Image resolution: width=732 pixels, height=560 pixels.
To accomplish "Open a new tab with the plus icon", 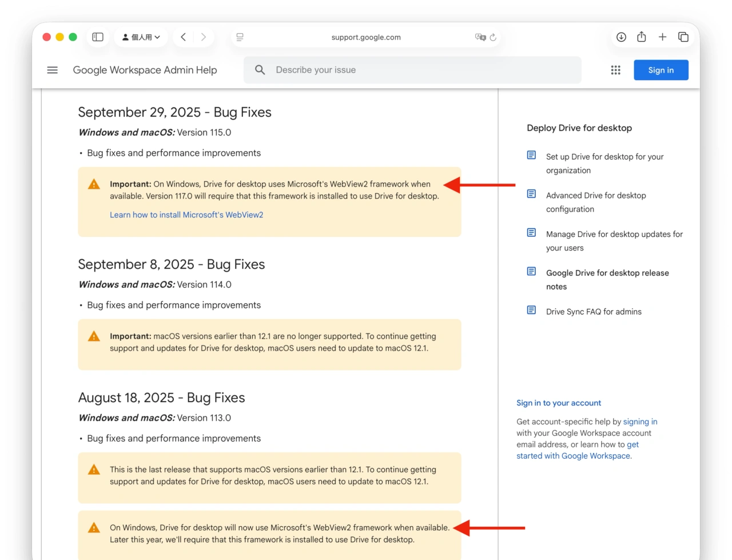I will tap(662, 37).
